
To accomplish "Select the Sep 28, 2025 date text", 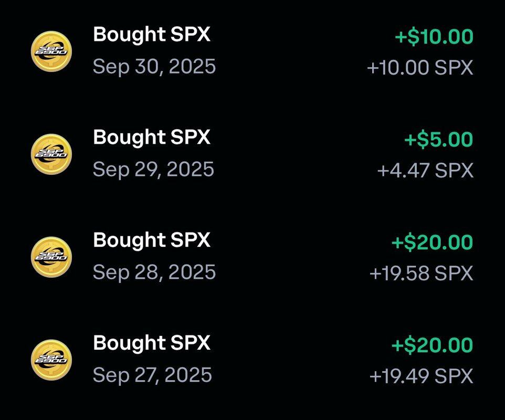I will [154, 272].
